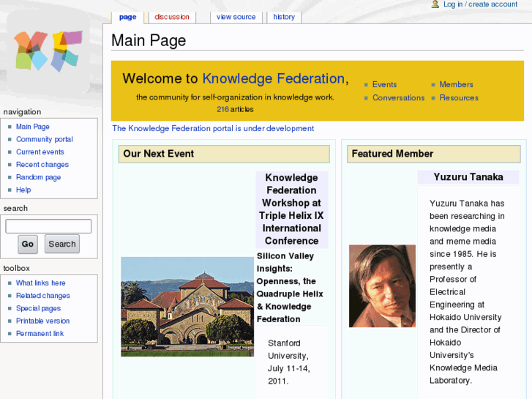Open the Events link in the banner
532x399 pixels.
tap(384, 84)
